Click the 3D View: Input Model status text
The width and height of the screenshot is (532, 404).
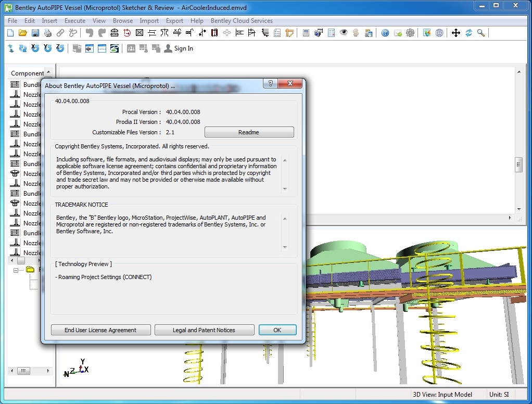(442, 395)
